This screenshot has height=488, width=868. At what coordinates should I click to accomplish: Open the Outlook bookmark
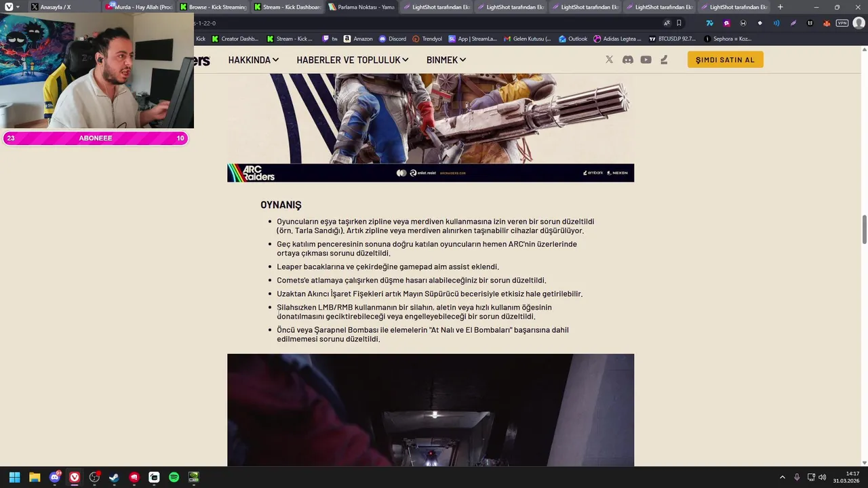tap(573, 39)
